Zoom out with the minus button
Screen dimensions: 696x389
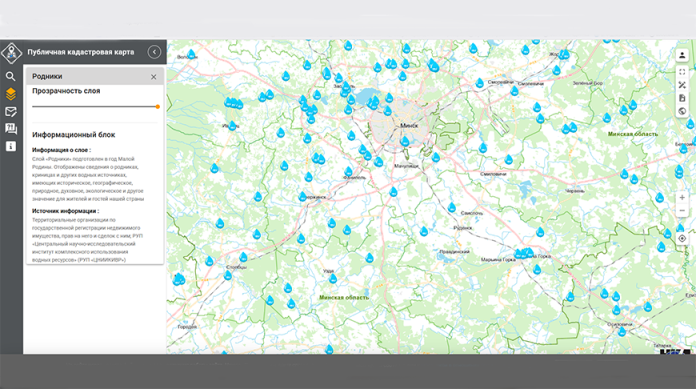[682, 210]
